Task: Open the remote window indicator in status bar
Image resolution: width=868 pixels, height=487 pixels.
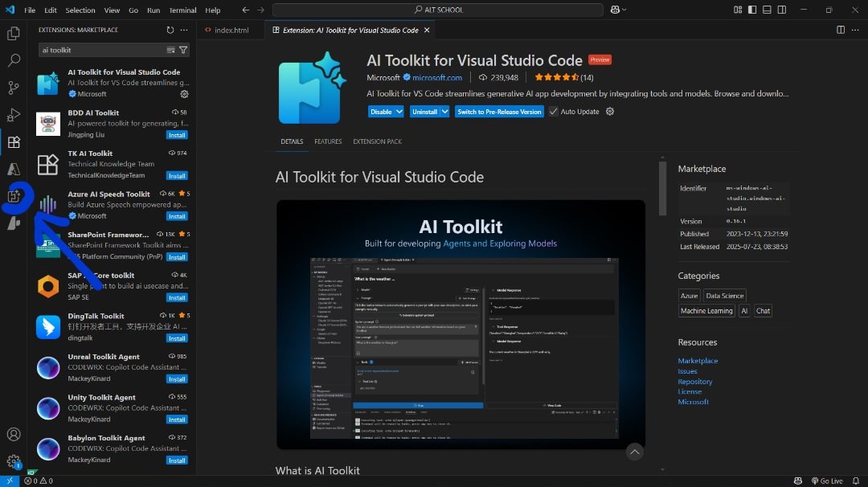Action: [x=10, y=481]
